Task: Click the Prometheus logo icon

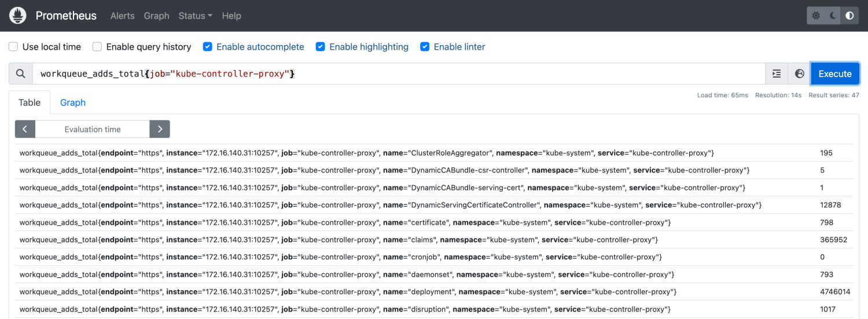Action: click(18, 16)
